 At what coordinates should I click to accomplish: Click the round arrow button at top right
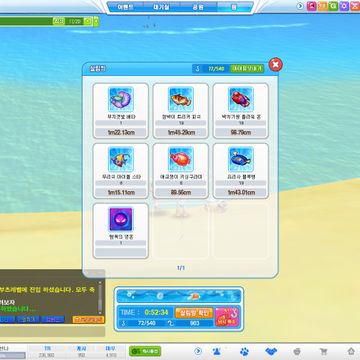(300, 6)
